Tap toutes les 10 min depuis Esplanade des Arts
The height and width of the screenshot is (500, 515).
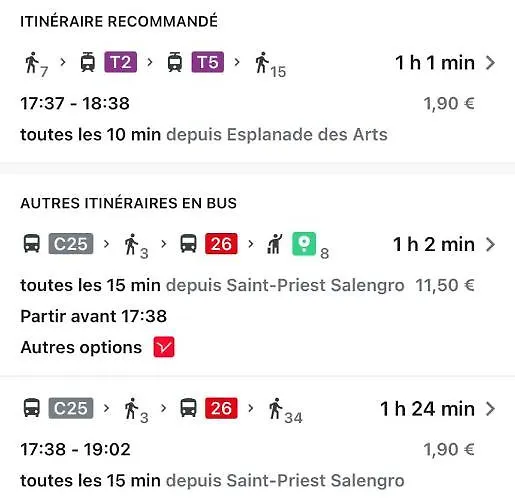click(204, 135)
